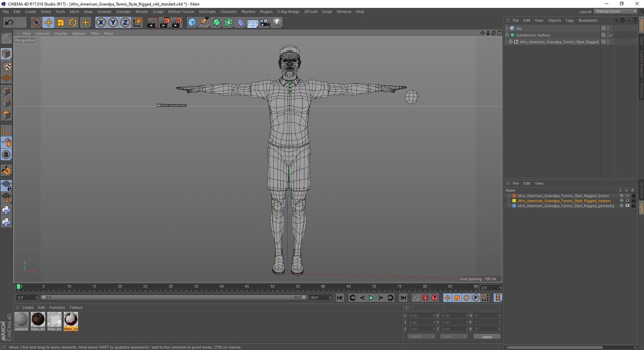Open Object Manager Tags menu
644x350 pixels.
click(x=570, y=20)
